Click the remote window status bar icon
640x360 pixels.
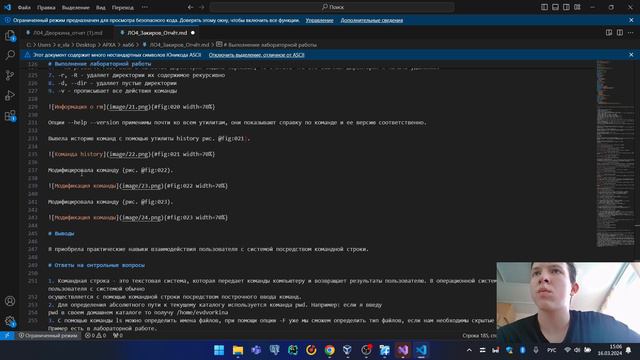coord(7,336)
